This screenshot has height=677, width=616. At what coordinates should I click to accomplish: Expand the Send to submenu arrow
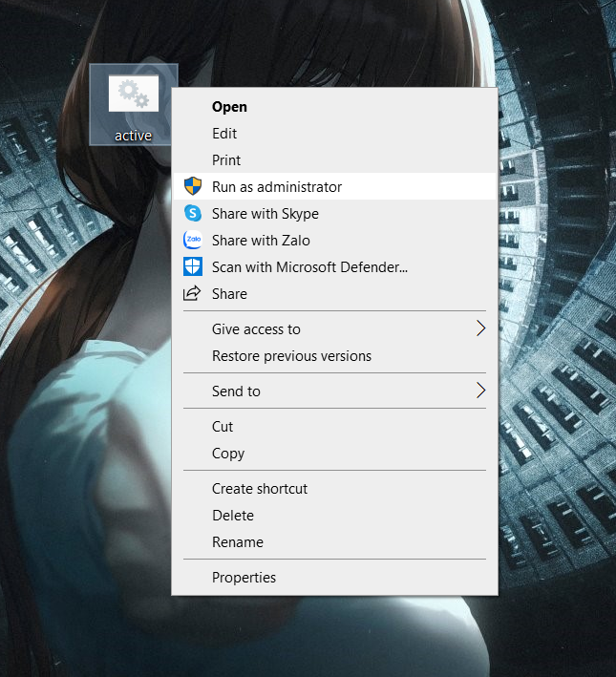pos(480,391)
